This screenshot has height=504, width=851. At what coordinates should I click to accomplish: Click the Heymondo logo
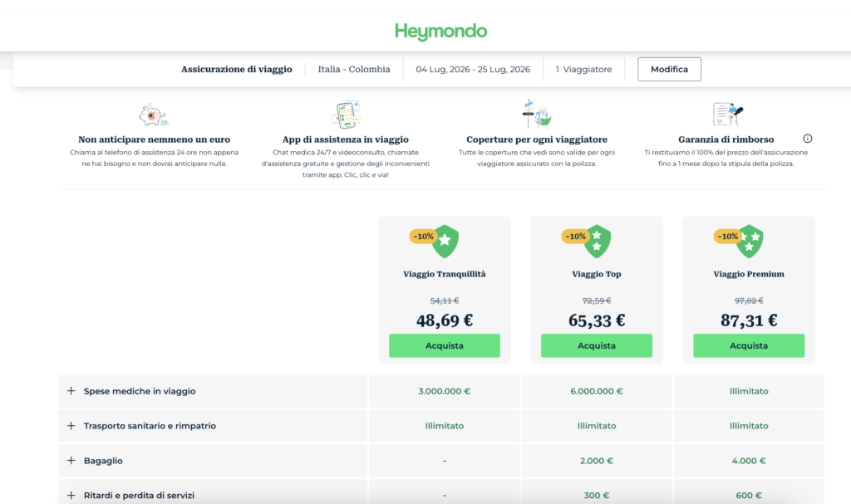point(440,32)
